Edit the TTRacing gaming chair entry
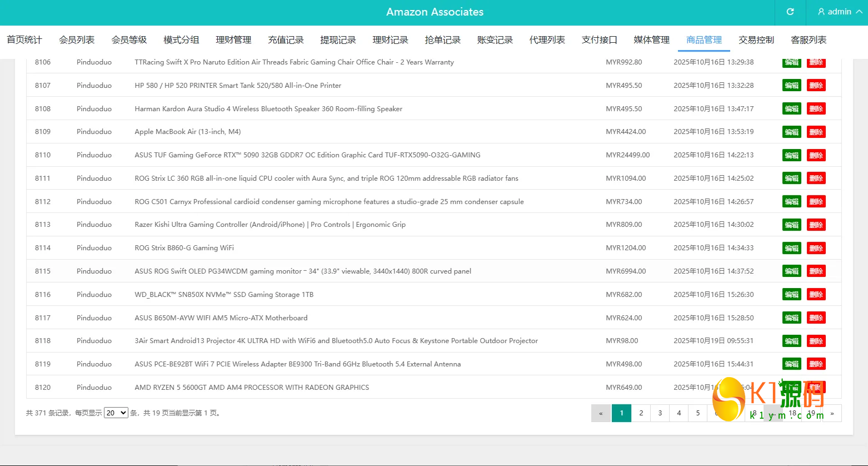The height and width of the screenshot is (466, 868). click(x=791, y=62)
